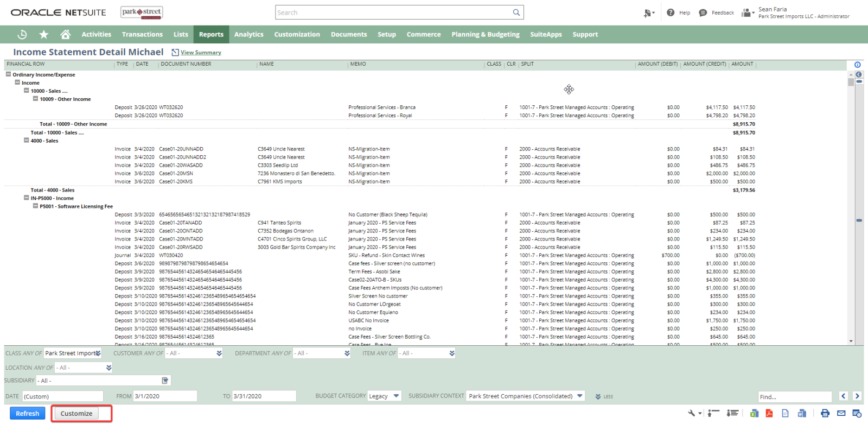Export the report to Excel
The height and width of the screenshot is (424, 868).
point(754,413)
